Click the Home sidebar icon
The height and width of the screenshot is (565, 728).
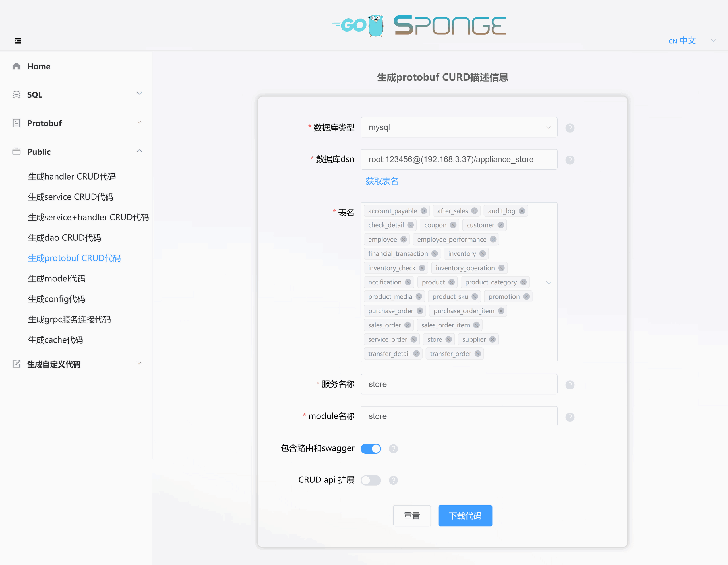pos(16,66)
